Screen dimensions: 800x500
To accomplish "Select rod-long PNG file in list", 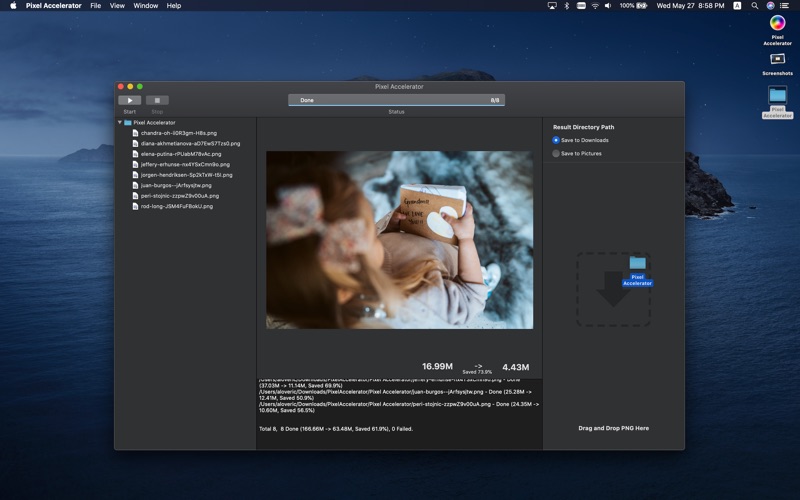I will [x=176, y=206].
